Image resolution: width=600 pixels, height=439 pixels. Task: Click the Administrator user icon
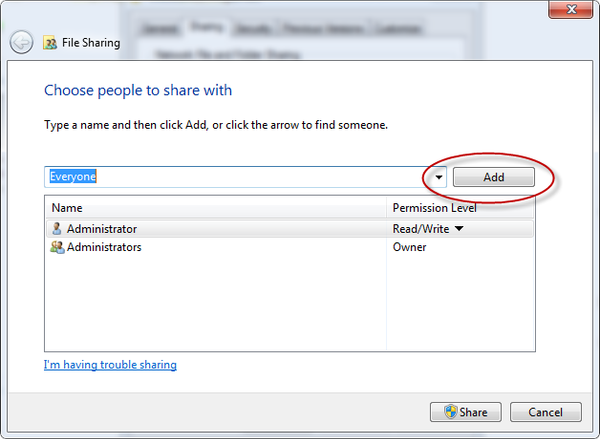(x=56, y=229)
